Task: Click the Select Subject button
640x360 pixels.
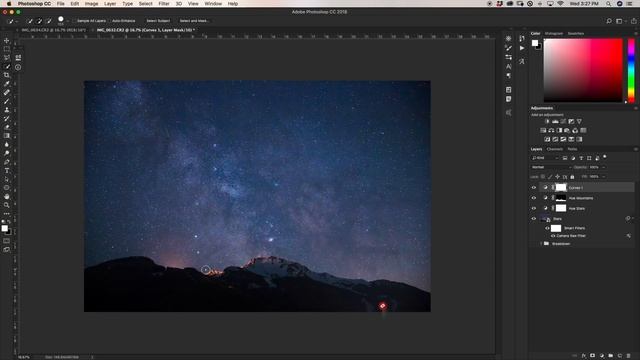Action: pos(158,21)
